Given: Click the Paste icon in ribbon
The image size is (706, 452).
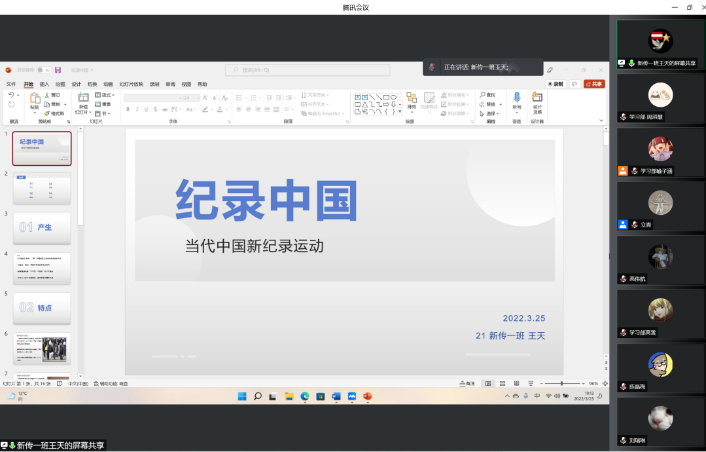Looking at the screenshot, I should pos(34,101).
